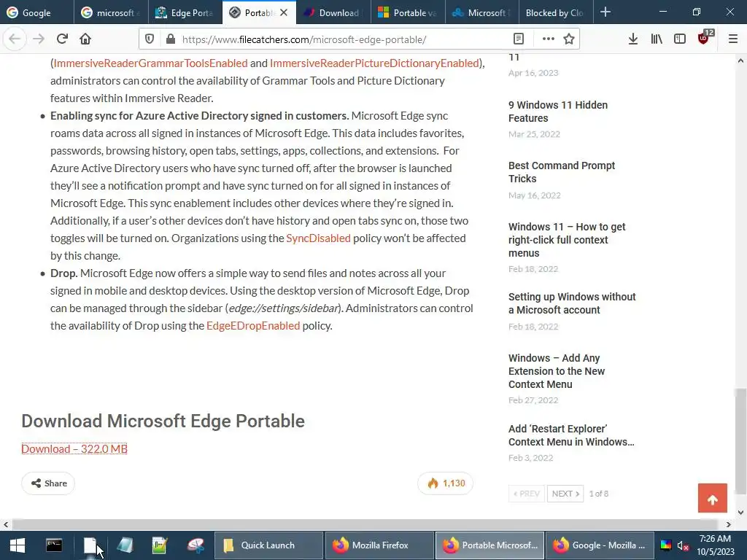
Task: Open a new tab with plus button
Action: [x=605, y=12]
